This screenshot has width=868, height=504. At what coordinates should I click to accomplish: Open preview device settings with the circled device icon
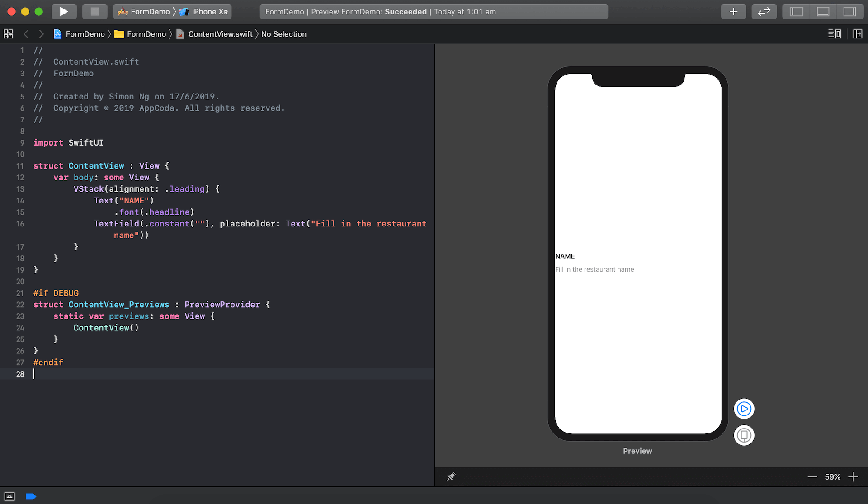744,435
